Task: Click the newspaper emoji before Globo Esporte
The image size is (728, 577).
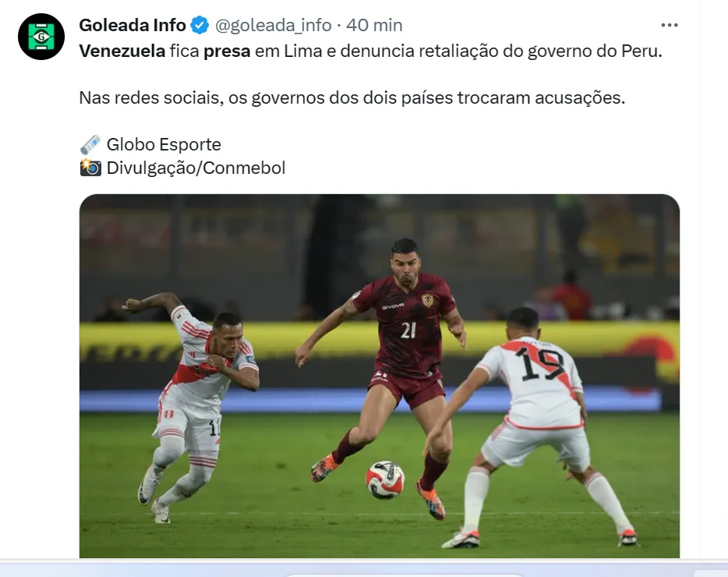Action: click(90, 144)
